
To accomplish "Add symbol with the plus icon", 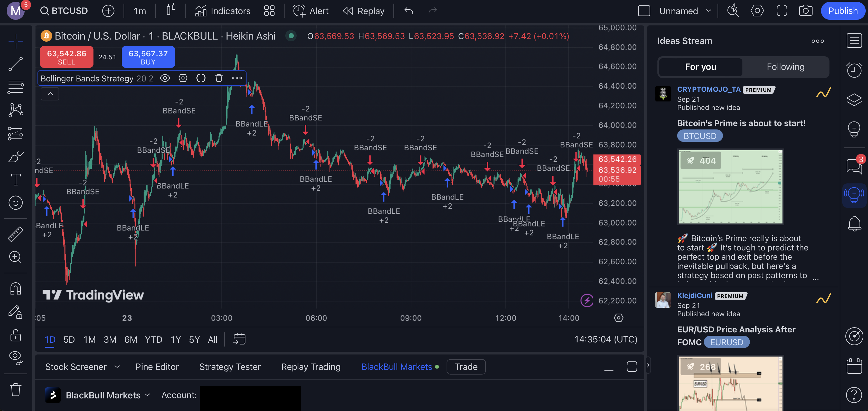I will pos(108,11).
